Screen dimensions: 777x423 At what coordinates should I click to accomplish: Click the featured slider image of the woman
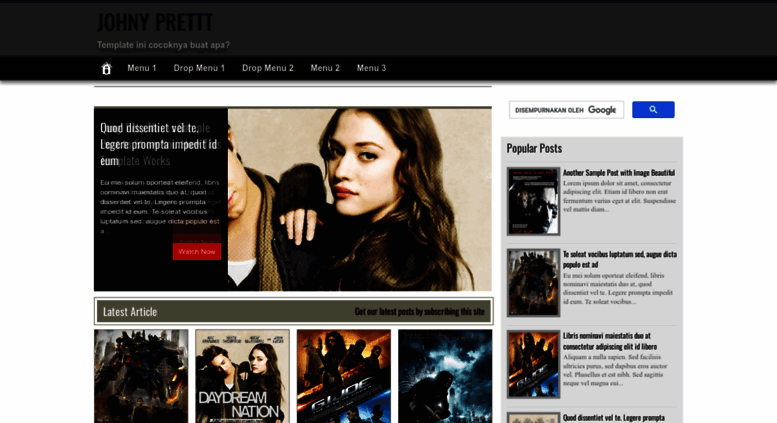(x=360, y=199)
